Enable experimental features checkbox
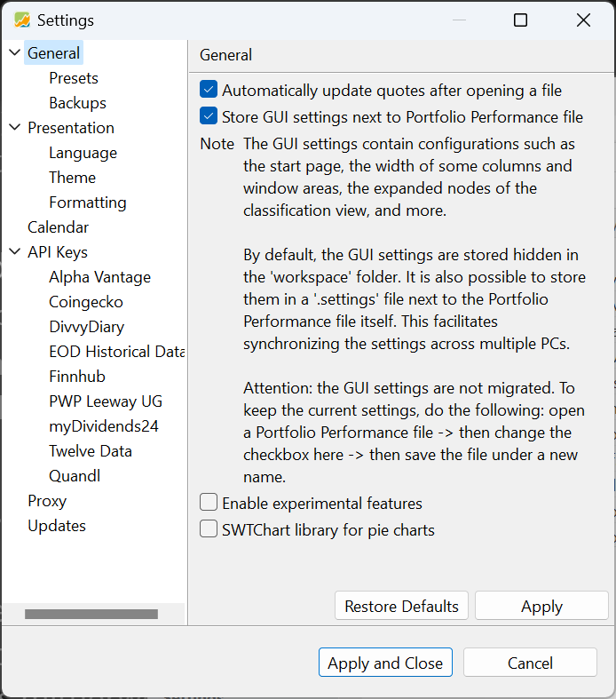Screen dimensions: 616x699 tap(209, 502)
